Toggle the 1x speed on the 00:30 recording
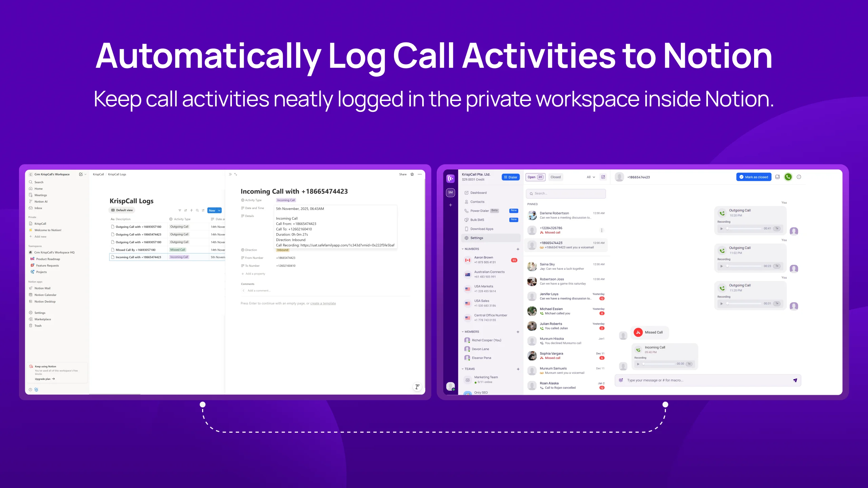This screenshot has height=488, width=868. pyautogui.click(x=689, y=364)
